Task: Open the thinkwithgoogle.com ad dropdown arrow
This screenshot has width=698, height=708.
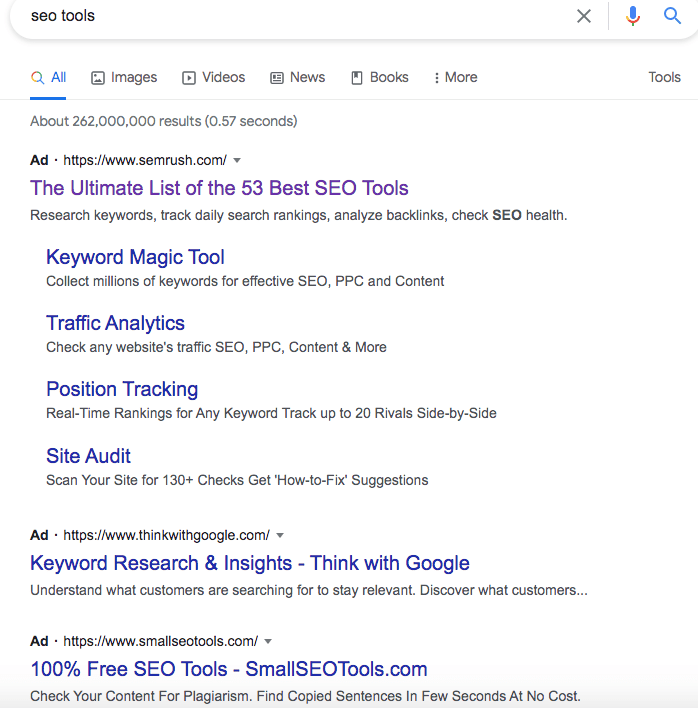Action: tap(280, 536)
